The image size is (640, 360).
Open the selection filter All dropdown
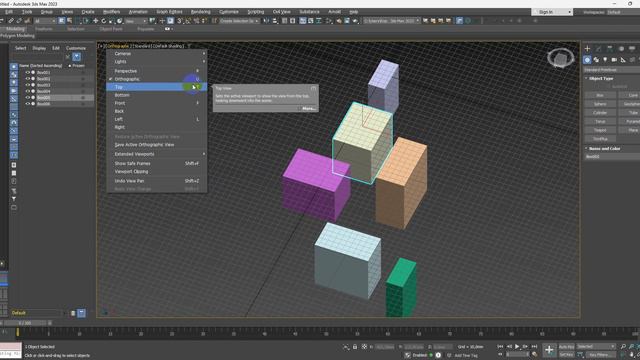44,21
